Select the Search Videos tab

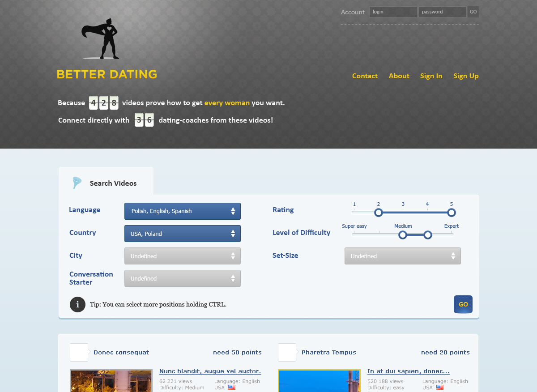click(x=106, y=181)
